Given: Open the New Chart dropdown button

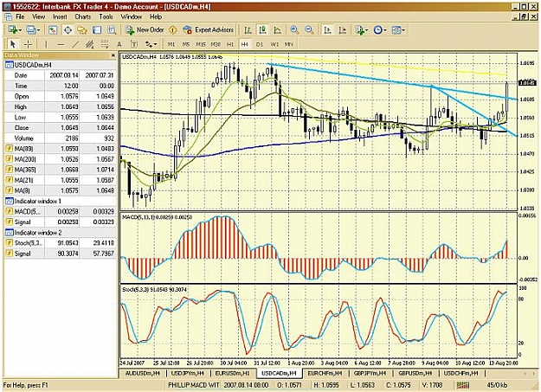Looking at the screenshot, I should tap(15, 30).
